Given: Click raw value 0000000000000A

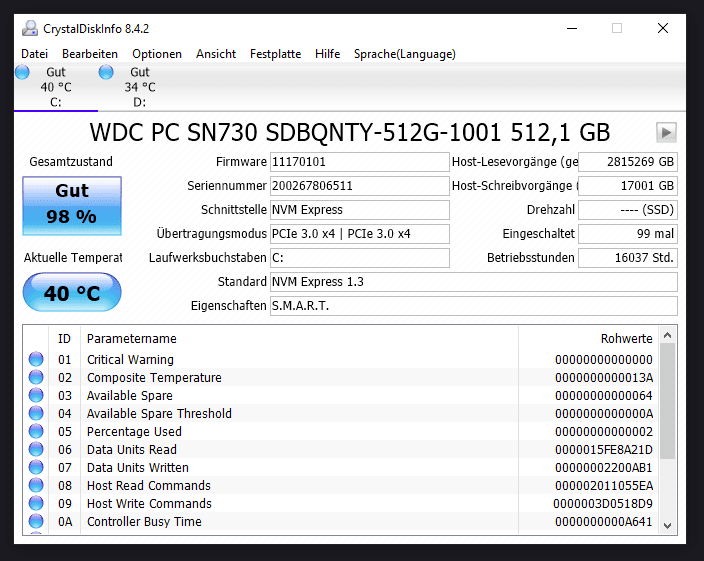Looking at the screenshot, I should (603, 413).
